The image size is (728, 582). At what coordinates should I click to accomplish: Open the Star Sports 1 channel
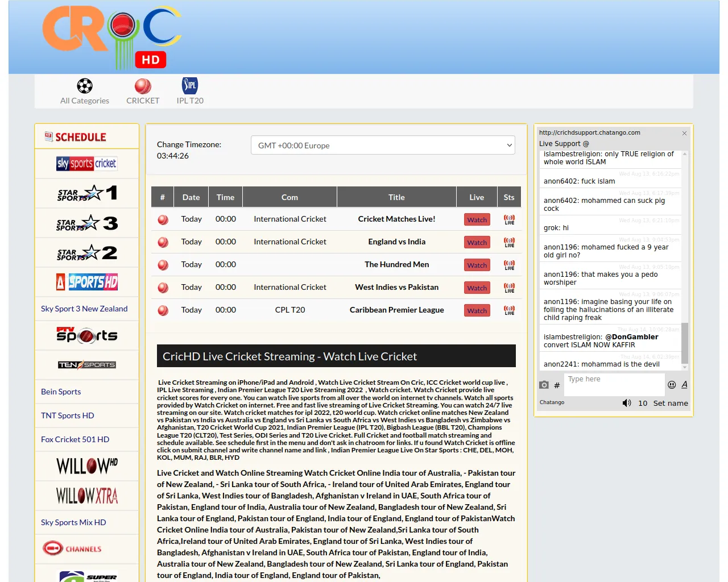coord(86,193)
